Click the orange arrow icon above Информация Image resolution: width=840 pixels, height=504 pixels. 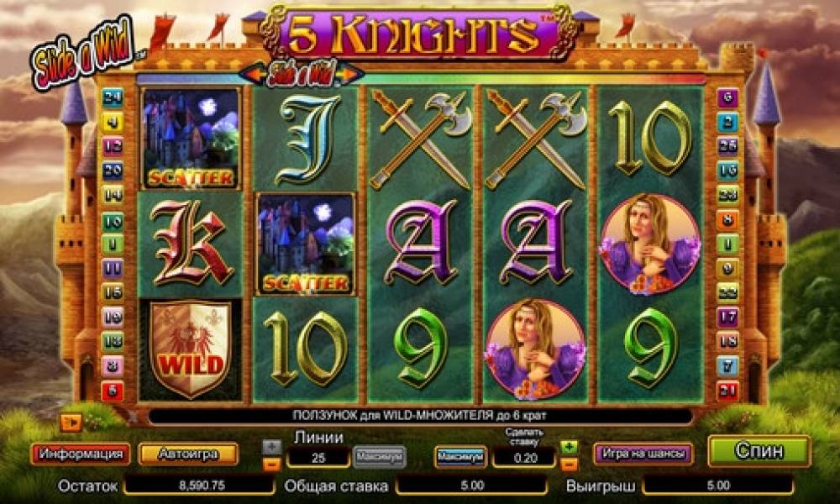71,423
